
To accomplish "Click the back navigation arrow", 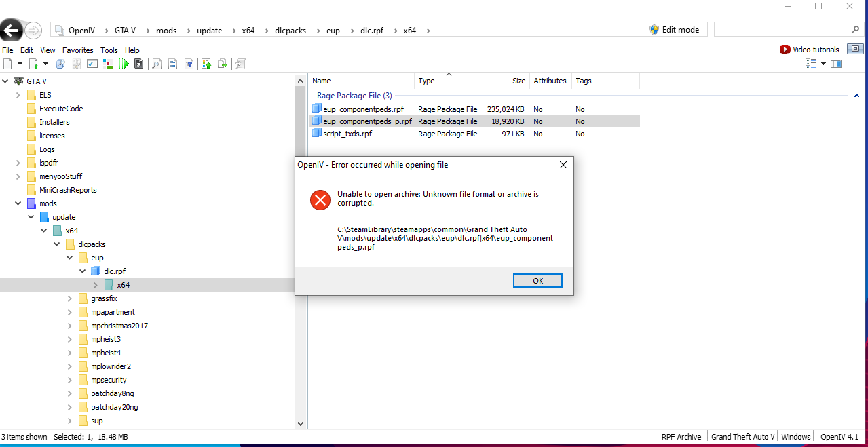I will 11,31.
